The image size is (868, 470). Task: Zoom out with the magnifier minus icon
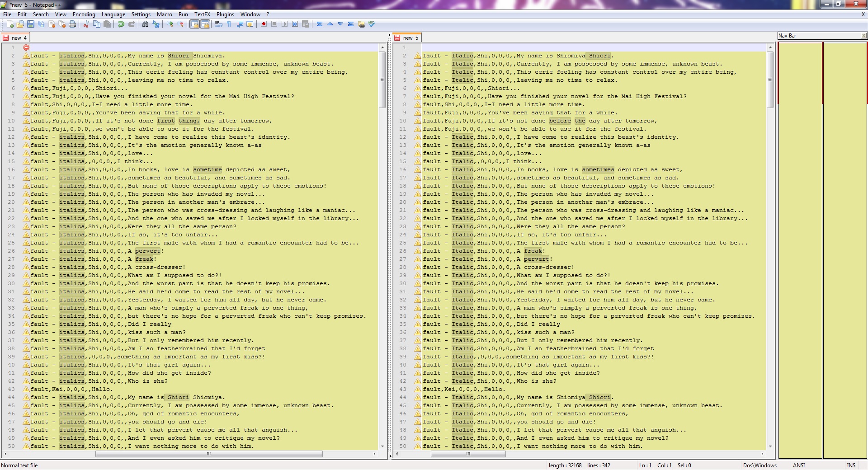pos(180,24)
